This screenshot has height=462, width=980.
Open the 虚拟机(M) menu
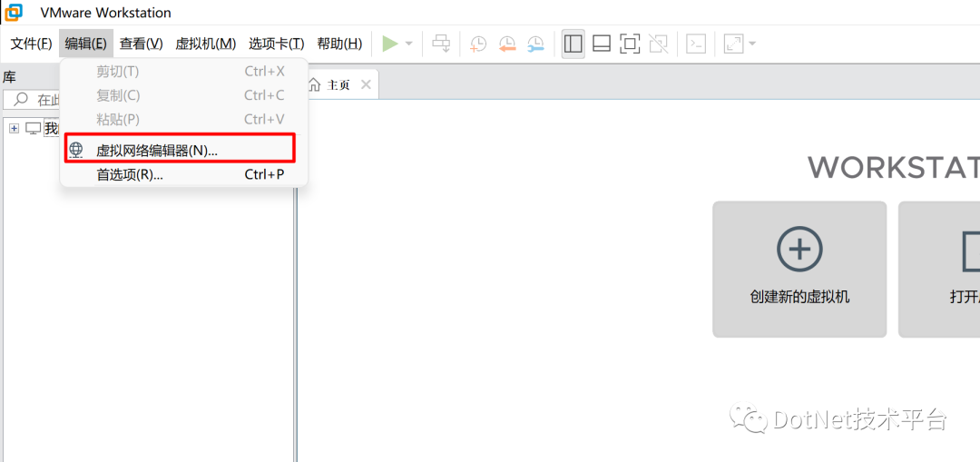(x=206, y=44)
